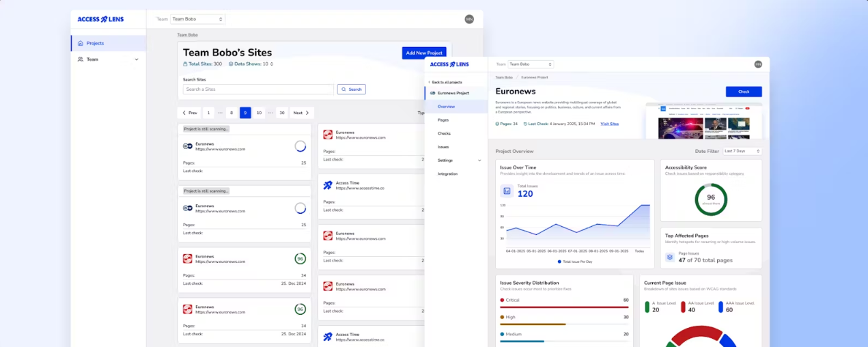868x347 pixels.
Task: Click the High severity orange dot
Action: point(503,317)
